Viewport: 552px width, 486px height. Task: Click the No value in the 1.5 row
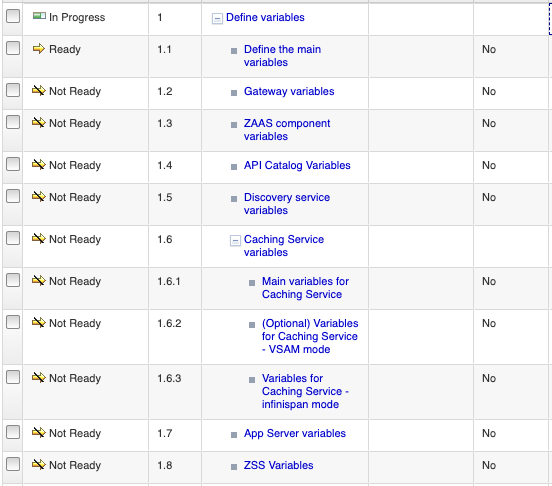pyautogui.click(x=489, y=197)
